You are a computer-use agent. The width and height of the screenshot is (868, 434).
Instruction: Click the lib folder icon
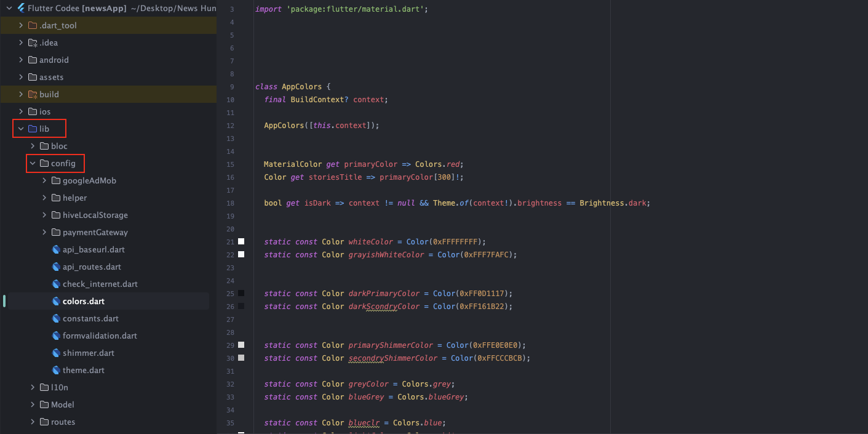33,129
